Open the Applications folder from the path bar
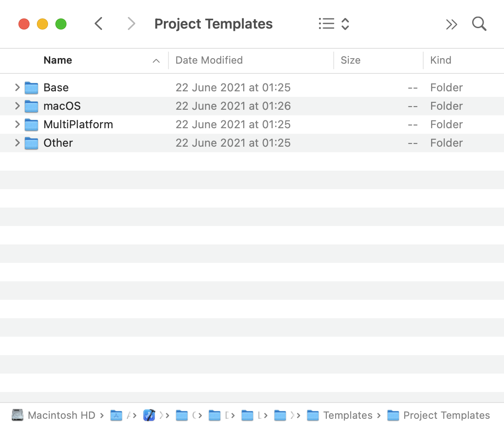The height and width of the screenshot is (428, 504). coord(116,415)
